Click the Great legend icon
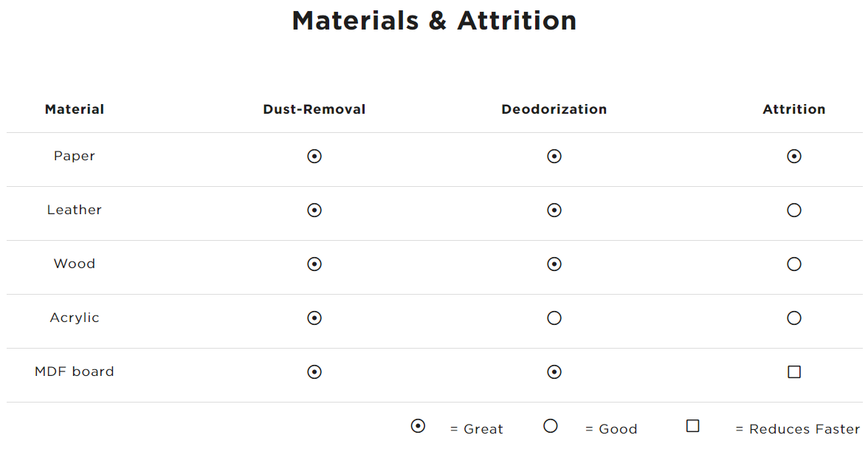Image resolution: width=868 pixels, height=469 pixels. 418,426
